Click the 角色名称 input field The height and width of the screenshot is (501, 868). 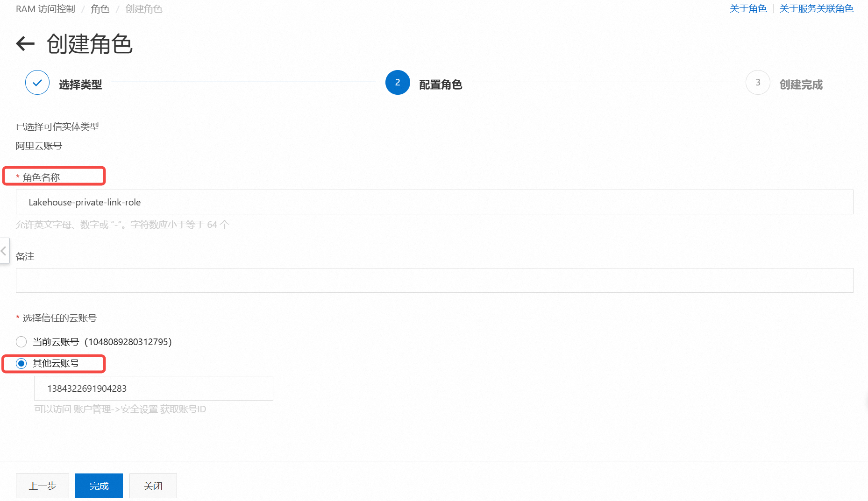point(434,202)
